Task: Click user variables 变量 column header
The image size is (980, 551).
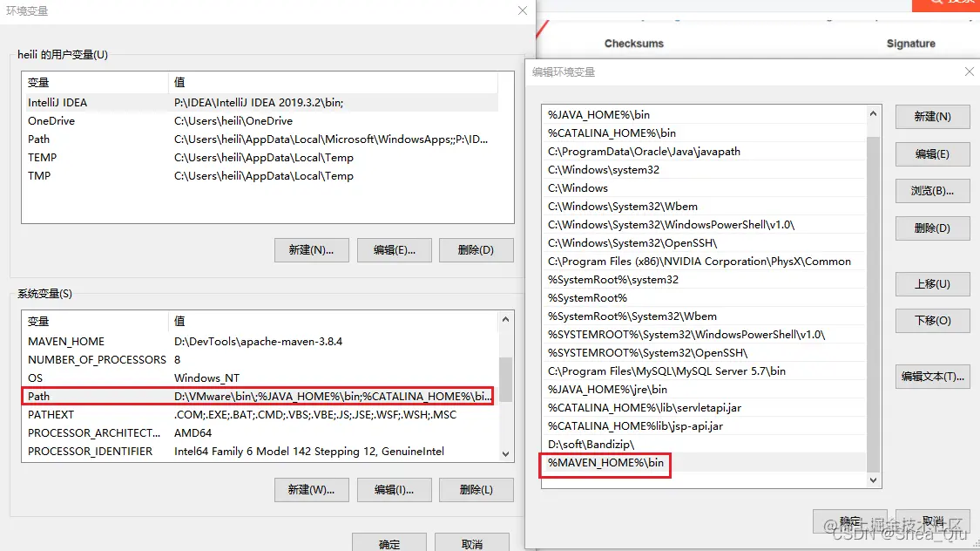Action: (95, 82)
